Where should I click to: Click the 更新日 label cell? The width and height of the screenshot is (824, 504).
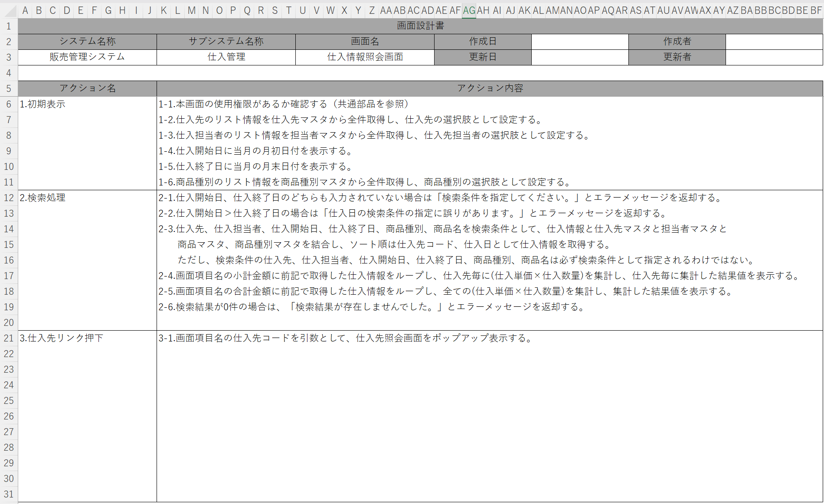click(x=483, y=57)
